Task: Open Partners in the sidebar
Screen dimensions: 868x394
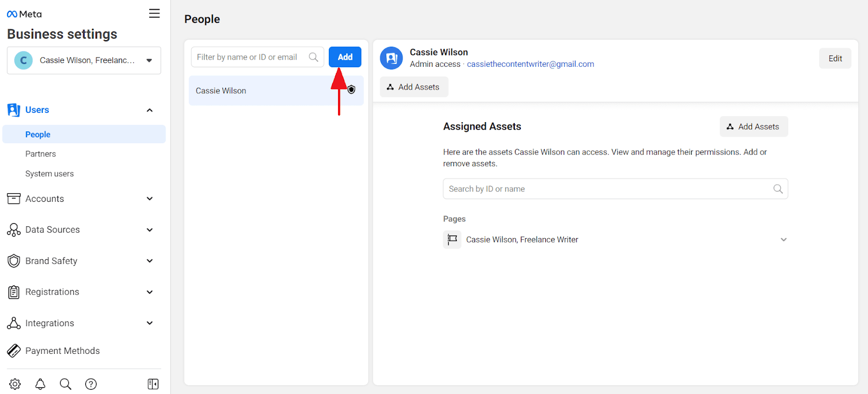Action: click(41, 154)
